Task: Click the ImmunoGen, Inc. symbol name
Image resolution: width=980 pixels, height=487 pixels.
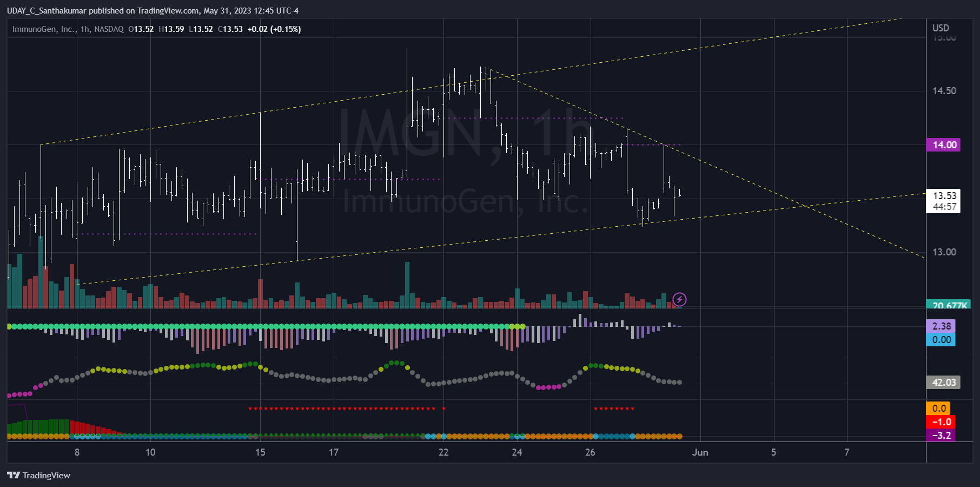Action: tap(44, 29)
